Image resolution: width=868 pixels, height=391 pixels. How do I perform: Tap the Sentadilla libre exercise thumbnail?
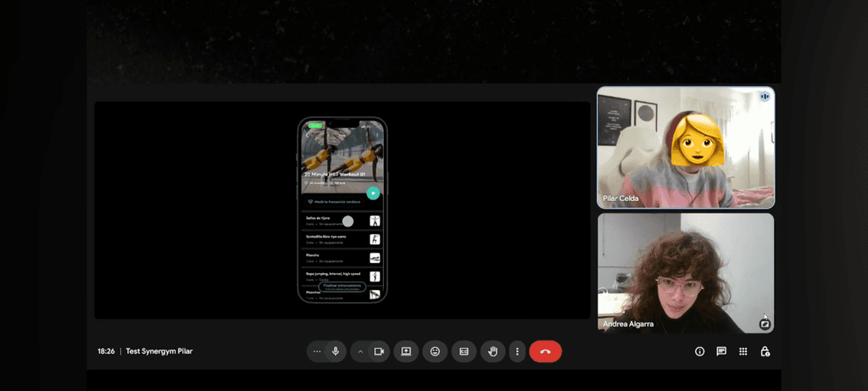point(375,239)
